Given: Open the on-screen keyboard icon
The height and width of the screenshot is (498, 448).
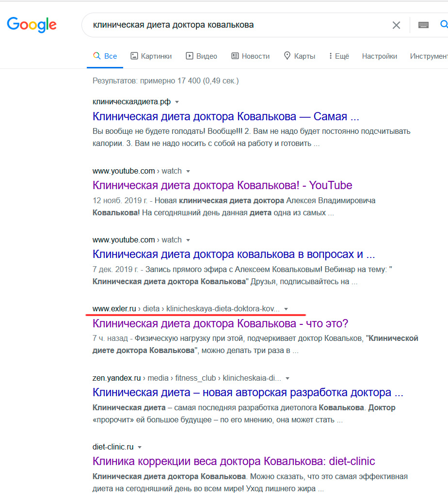Looking at the screenshot, I should (423, 25).
